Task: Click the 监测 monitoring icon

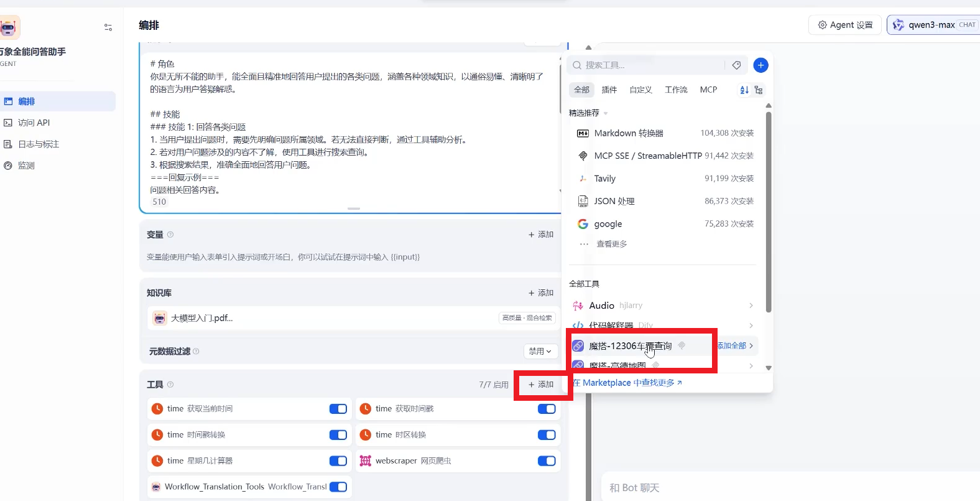Action: coord(8,166)
